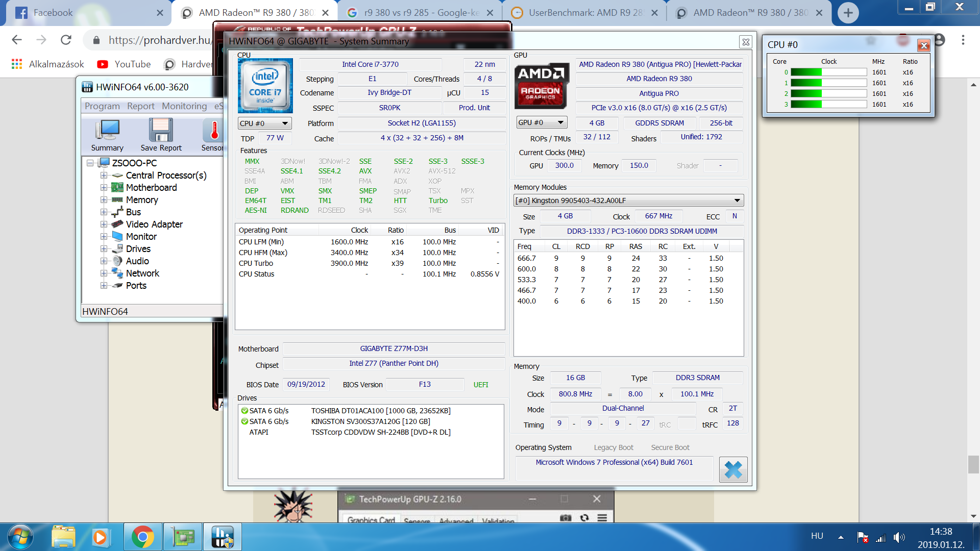Click the CPU Turbo operating point row
This screenshot has height=551, width=980.
[370, 263]
